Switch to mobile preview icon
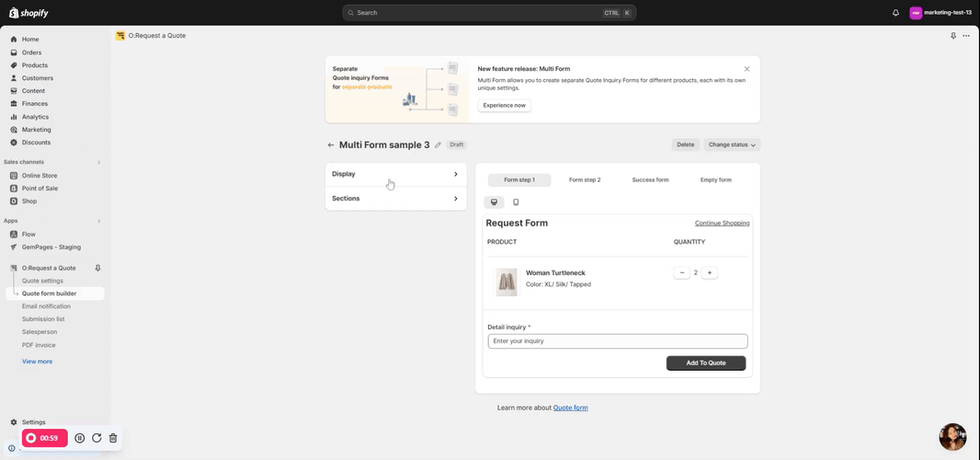This screenshot has height=460, width=980. click(516, 202)
